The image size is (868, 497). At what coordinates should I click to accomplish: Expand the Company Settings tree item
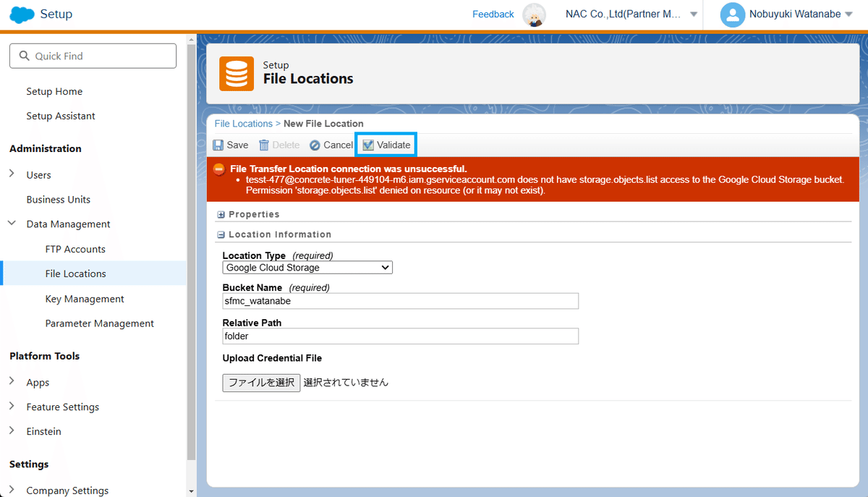pyautogui.click(x=12, y=490)
